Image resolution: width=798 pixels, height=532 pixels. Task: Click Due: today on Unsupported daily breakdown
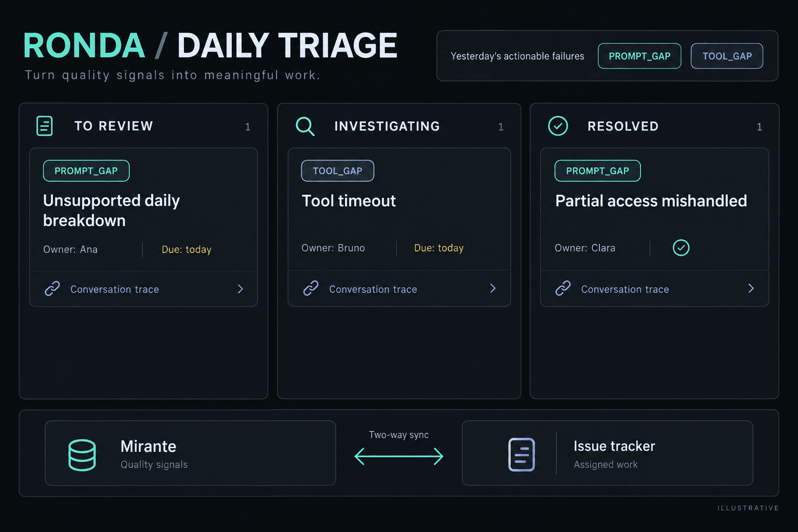[x=187, y=249]
